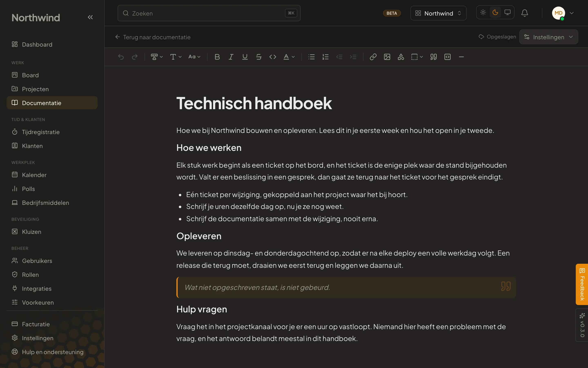
Task: Open Projecten in the sidebar
Action: point(52,89)
